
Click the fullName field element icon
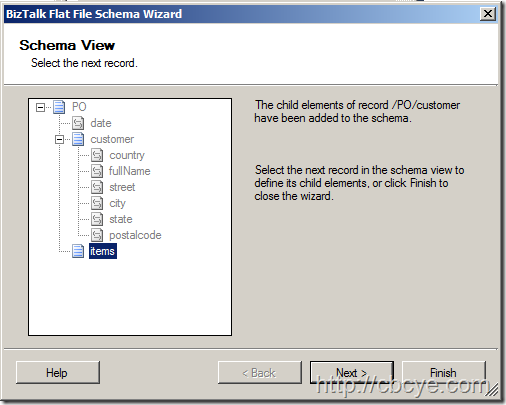click(97, 171)
